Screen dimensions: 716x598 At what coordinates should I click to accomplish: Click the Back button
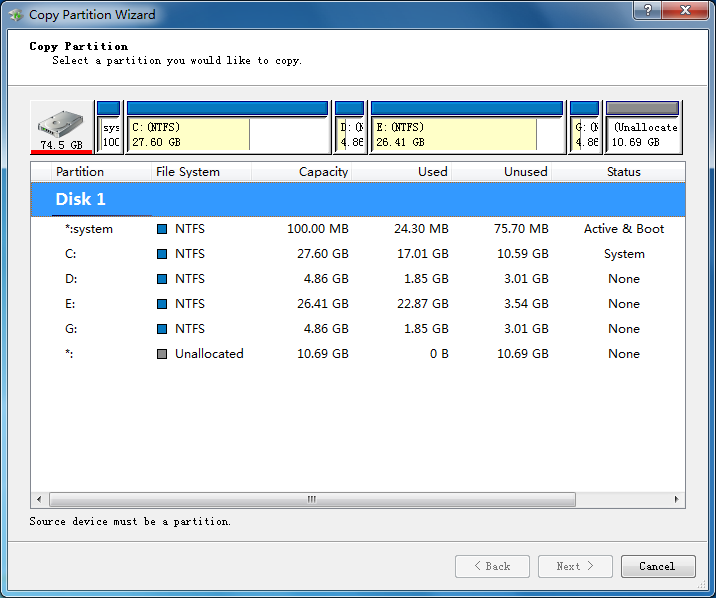492,567
